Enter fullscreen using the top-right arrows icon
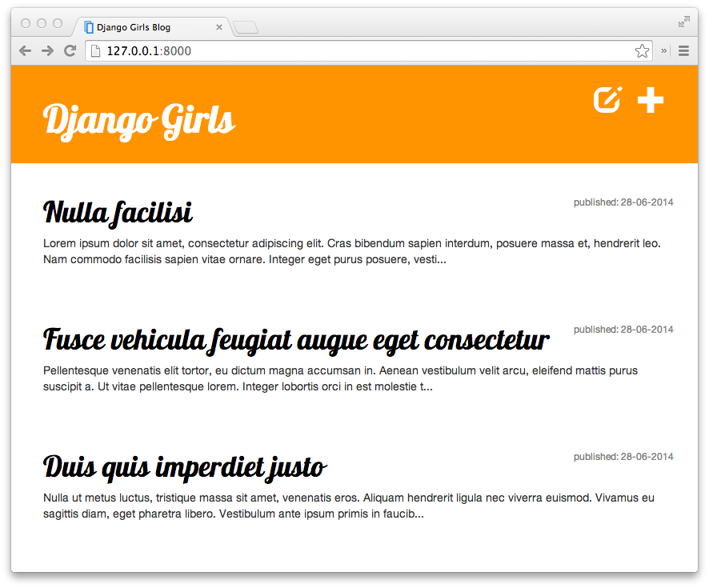Viewport: 709px width, 588px height. pos(684,22)
